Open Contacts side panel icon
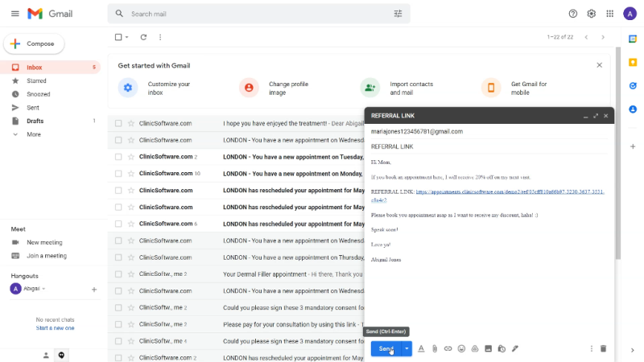644x362 pixels. coord(633,109)
